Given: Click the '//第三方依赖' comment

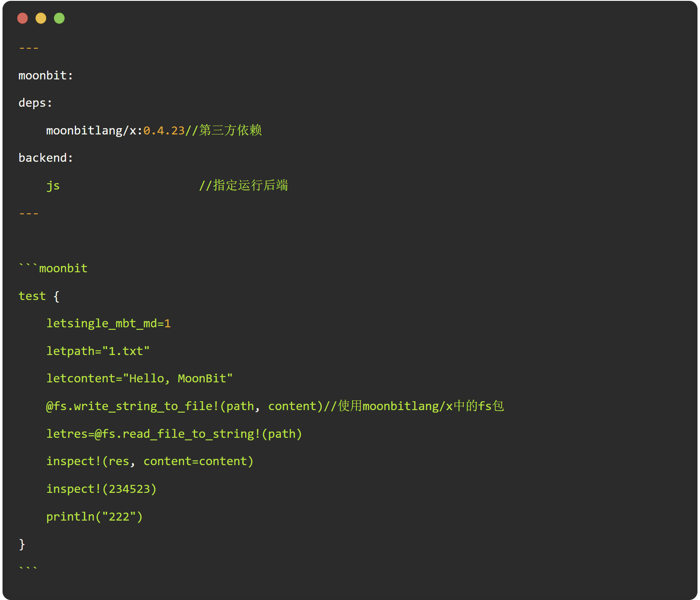Looking at the screenshot, I should (x=223, y=130).
